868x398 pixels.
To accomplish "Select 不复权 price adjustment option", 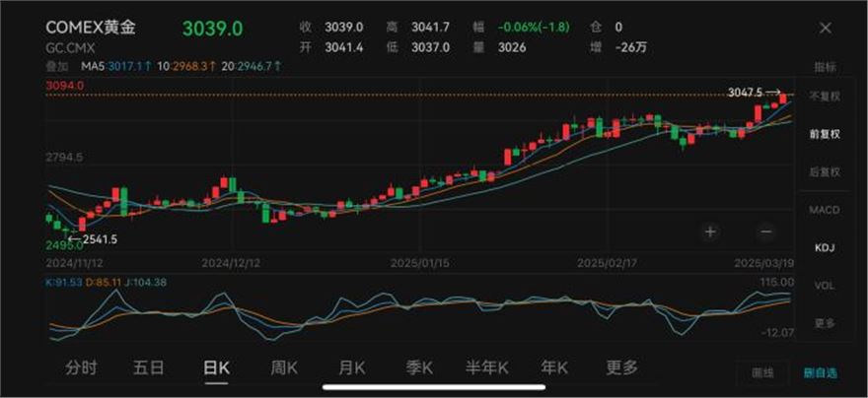I will (824, 97).
